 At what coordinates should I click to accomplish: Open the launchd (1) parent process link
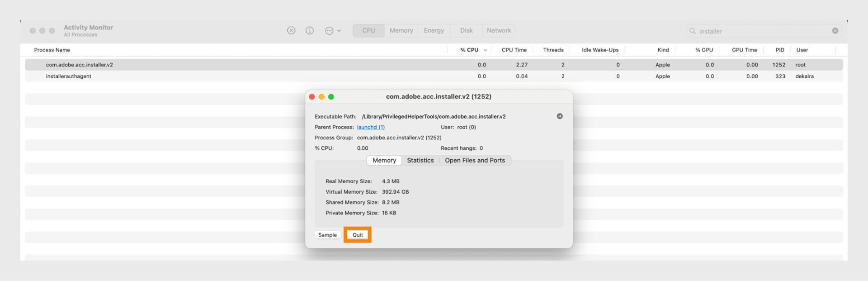[x=371, y=127]
